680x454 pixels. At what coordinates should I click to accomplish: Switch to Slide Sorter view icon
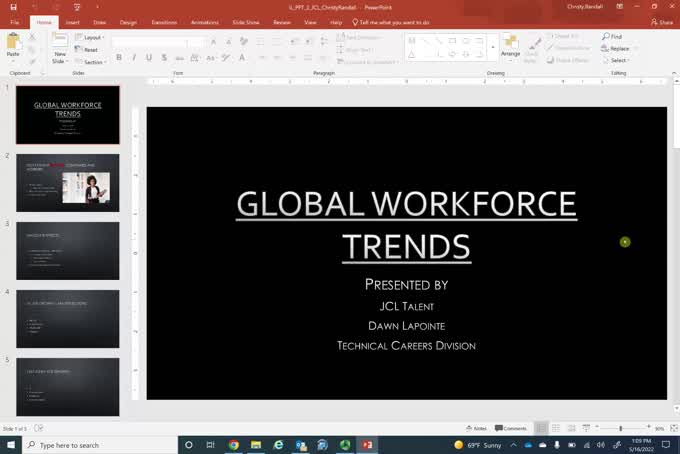click(x=556, y=428)
